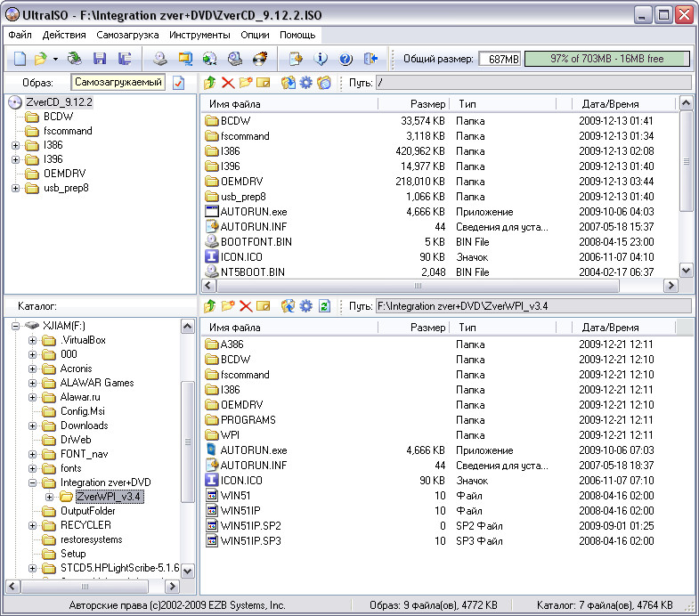Select the WIN51IP.SP2 file in the catalog list

(250, 526)
